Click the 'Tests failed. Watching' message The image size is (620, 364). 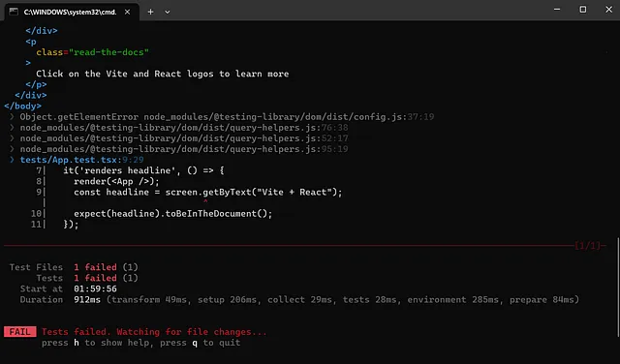coord(154,332)
